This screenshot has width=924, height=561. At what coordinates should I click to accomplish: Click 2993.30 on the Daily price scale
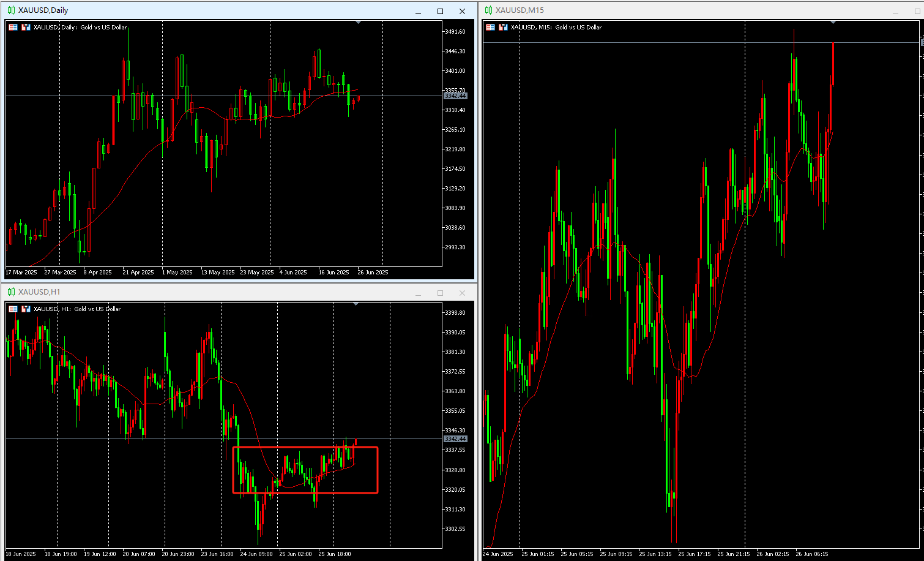coord(455,247)
